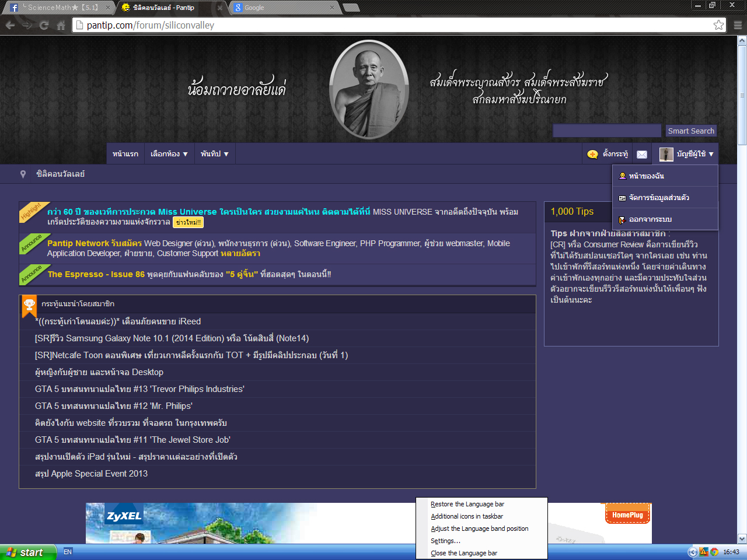
Task: Close the ScienceMath Facebook tab
Action: [x=107, y=8]
